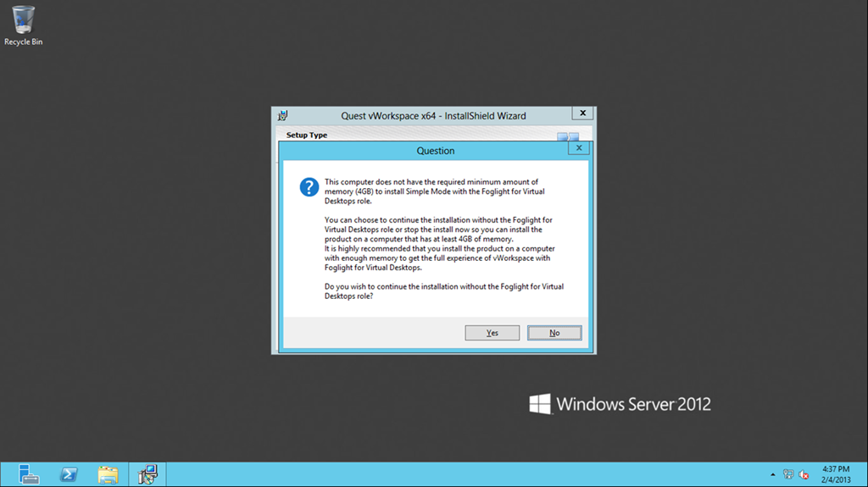Open Server Manager from taskbar
Viewport: 868px width, 487px height.
click(28, 474)
